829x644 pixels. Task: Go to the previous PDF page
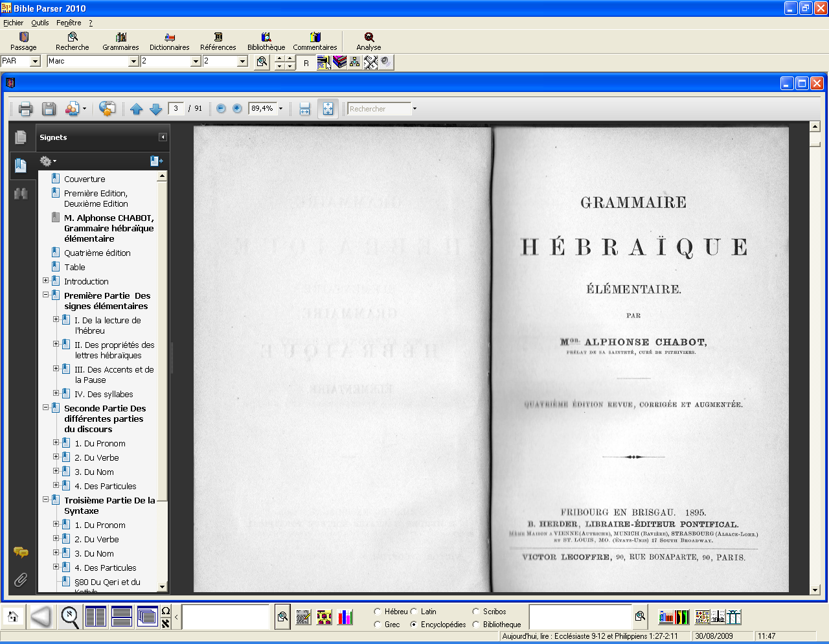[136, 109]
